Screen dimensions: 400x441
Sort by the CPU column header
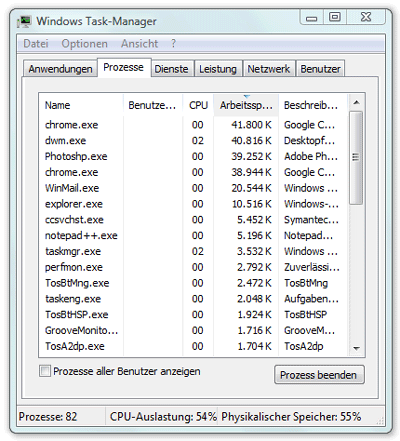point(198,105)
